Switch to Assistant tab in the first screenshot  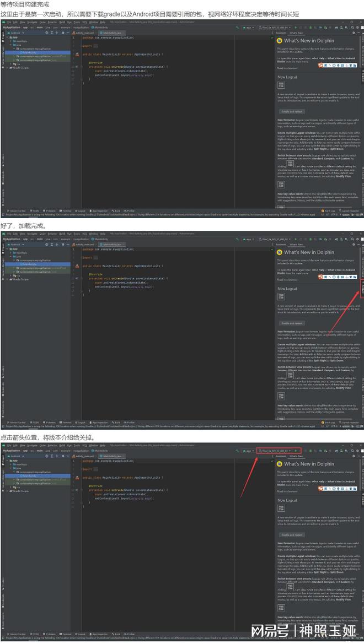point(281,33)
